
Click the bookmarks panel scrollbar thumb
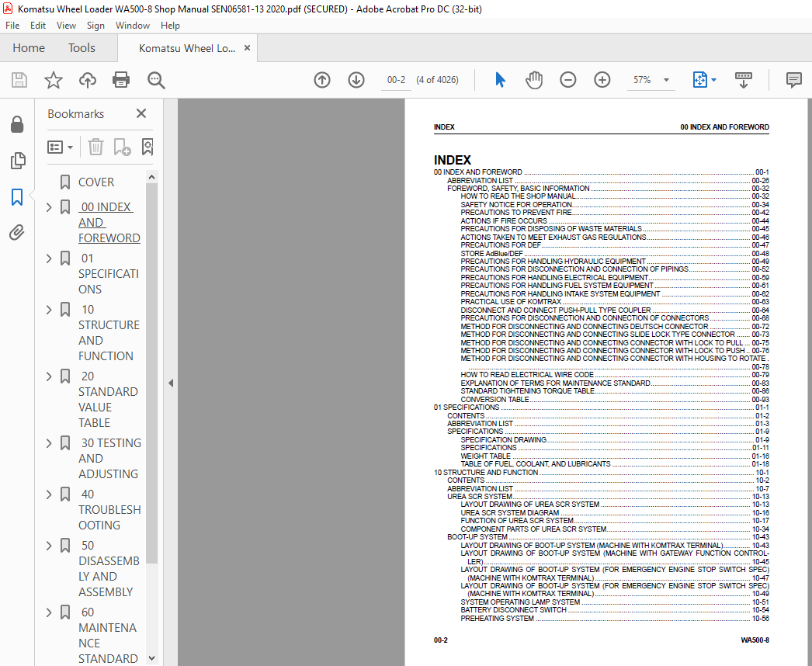pos(151,373)
